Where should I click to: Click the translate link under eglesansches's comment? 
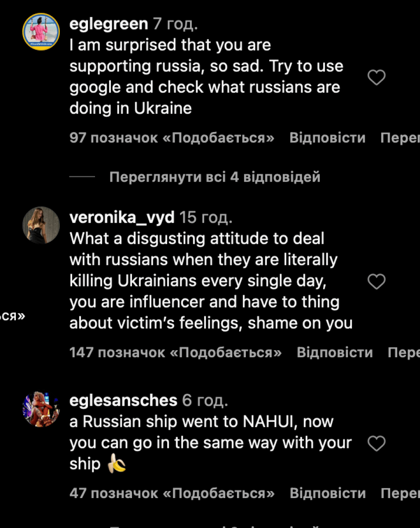[400, 493]
